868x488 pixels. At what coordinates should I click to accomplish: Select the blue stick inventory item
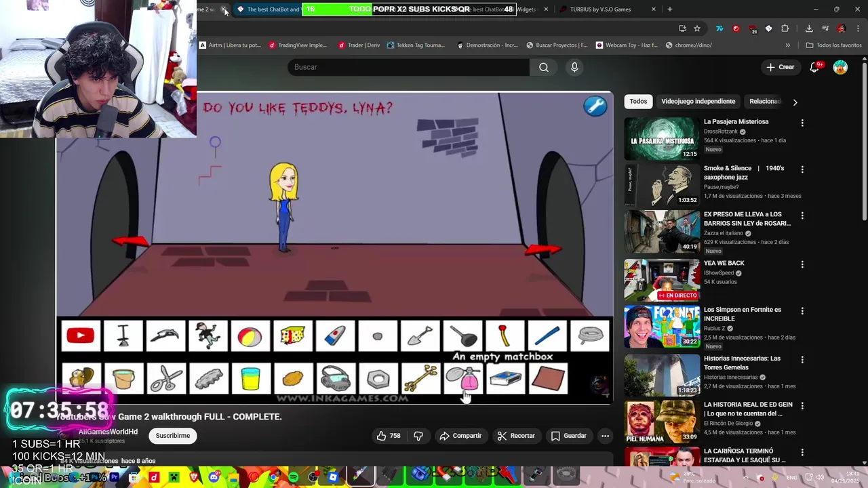(547, 335)
